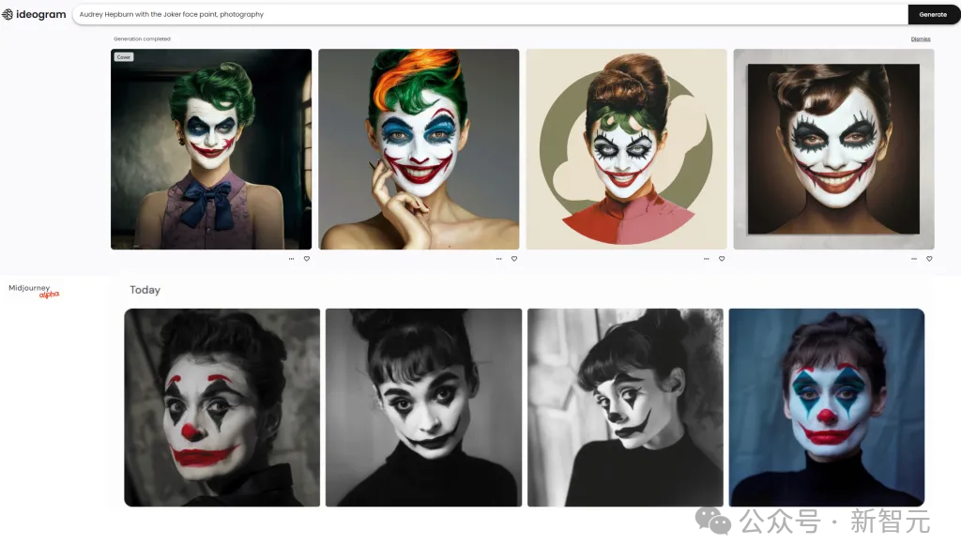Focus the prompt text input field
This screenshot has width=961, height=560.
point(488,14)
